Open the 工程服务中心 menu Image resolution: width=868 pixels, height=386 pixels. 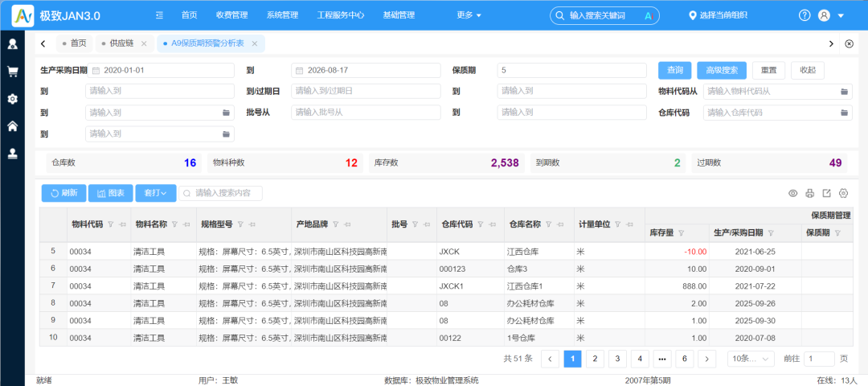(341, 15)
